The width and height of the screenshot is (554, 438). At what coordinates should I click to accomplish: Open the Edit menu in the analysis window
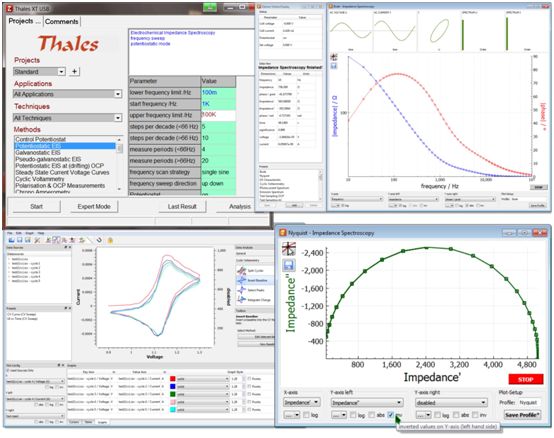[x=19, y=233]
